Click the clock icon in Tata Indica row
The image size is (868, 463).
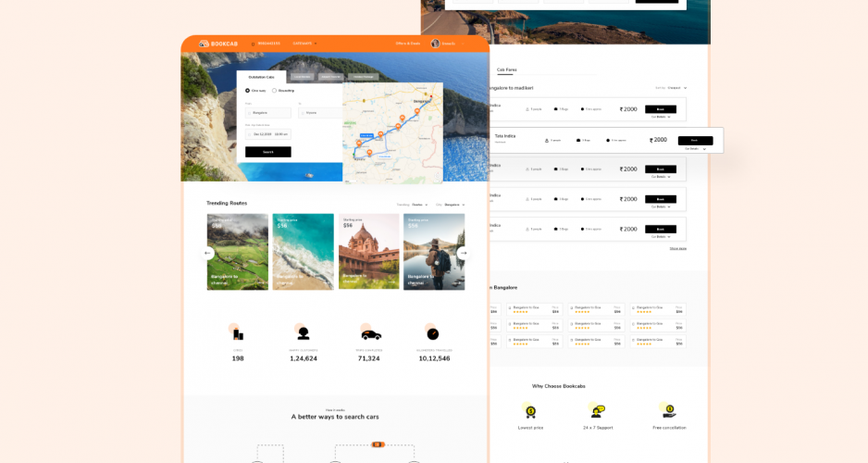tap(608, 141)
